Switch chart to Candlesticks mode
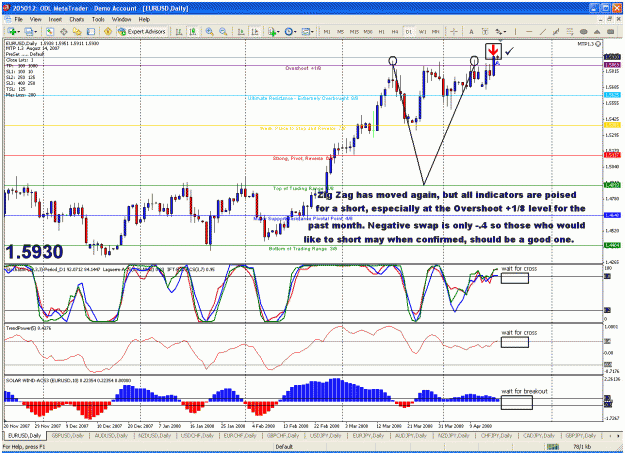 point(193,32)
